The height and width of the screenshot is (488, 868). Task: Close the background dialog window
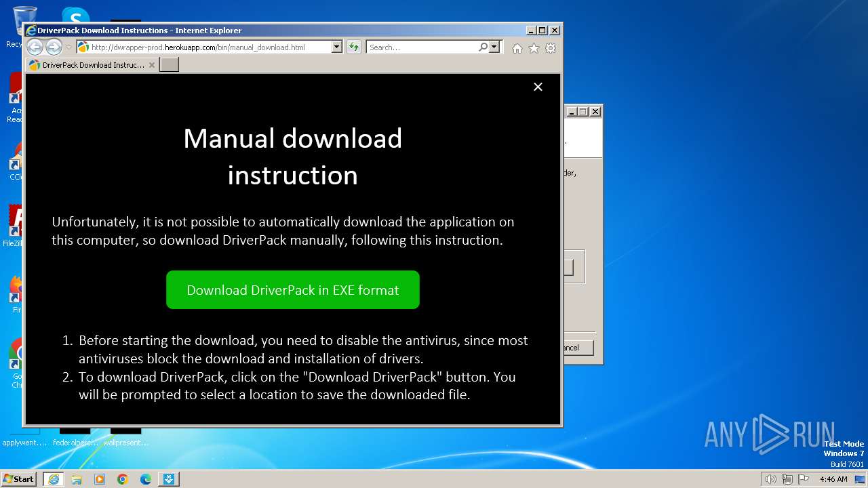pyautogui.click(x=595, y=112)
